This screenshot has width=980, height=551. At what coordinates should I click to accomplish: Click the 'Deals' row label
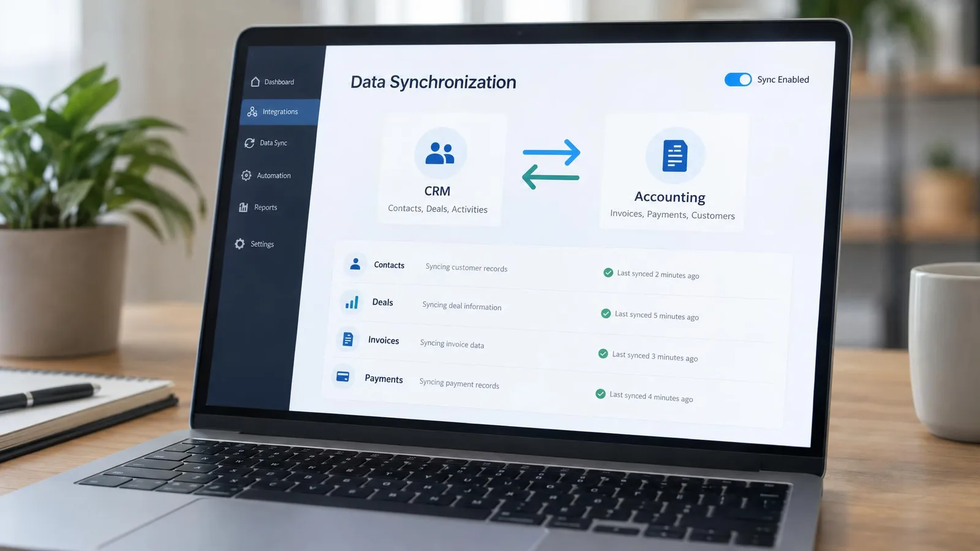pyautogui.click(x=383, y=302)
